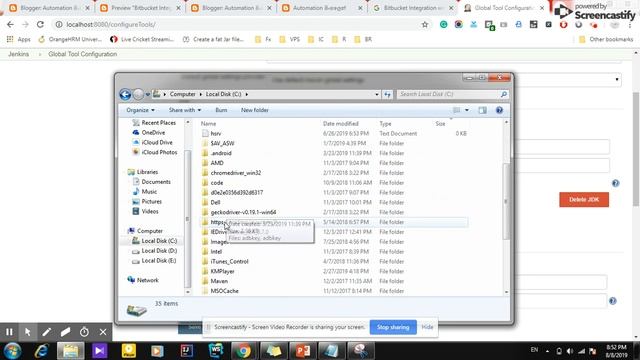Click Hide in Screencastify sharing bar

(x=427, y=327)
